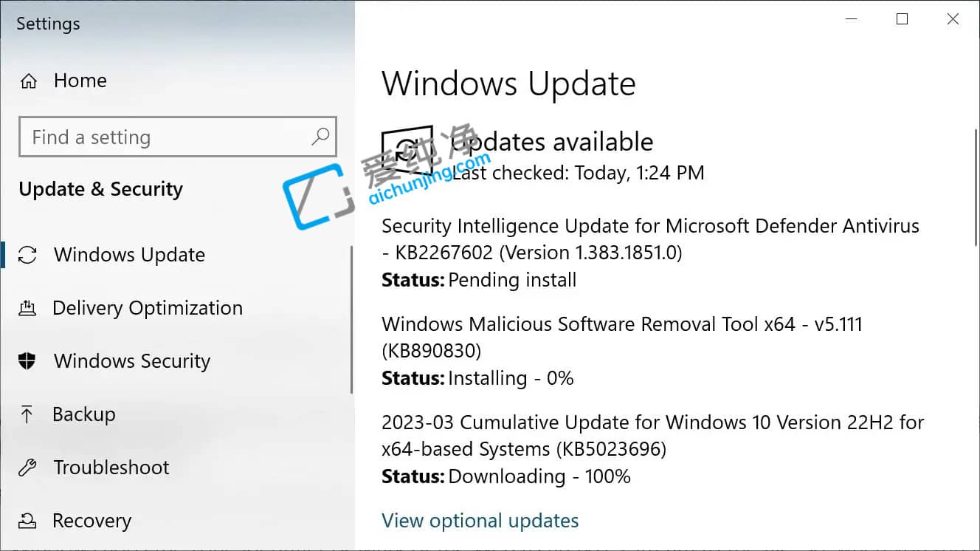This screenshot has width=980, height=551.
Task: Click the magnifying glass search icon
Action: 320,137
